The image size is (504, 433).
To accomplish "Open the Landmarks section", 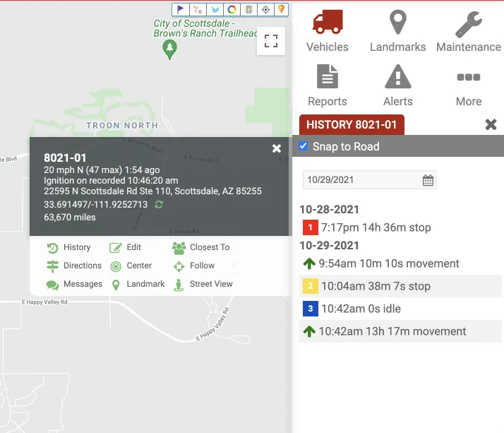I will (398, 31).
